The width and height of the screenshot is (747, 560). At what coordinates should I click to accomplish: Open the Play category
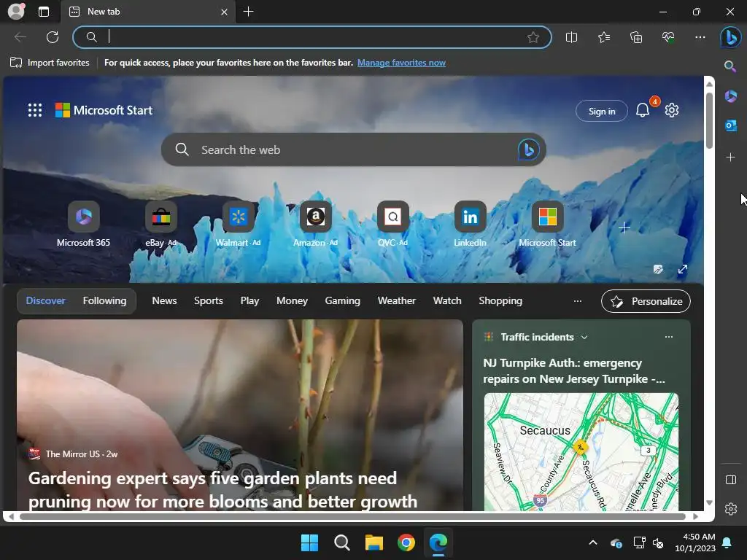pyautogui.click(x=249, y=301)
